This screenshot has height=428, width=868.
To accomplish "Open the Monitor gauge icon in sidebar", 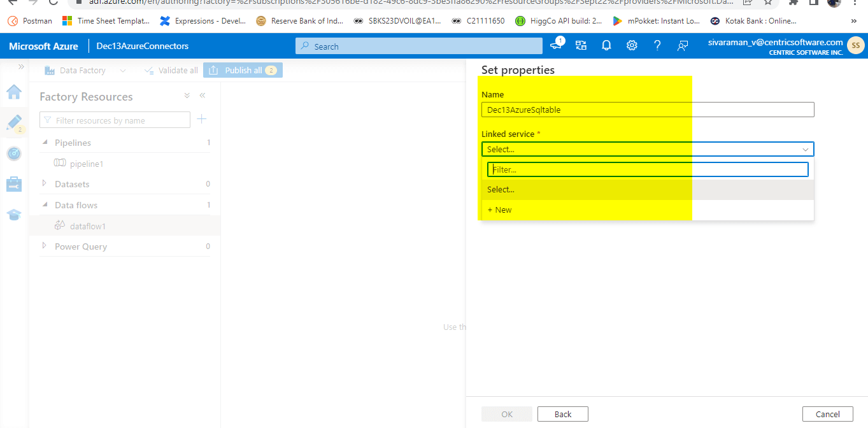I will 14,153.
